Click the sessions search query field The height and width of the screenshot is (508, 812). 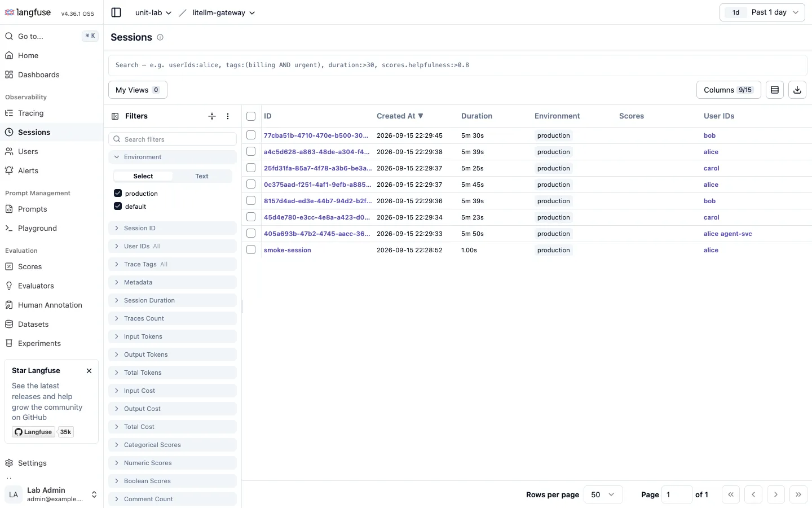coord(458,65)
